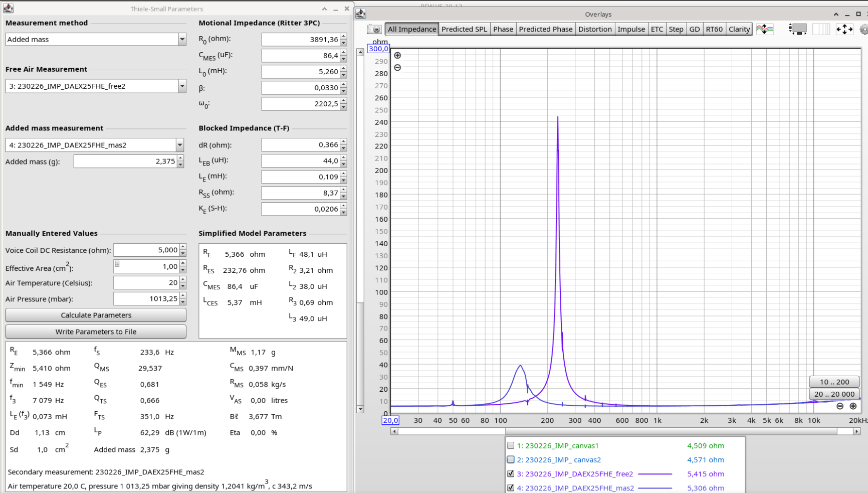Increase the R0 (ohm) stepper

click(343, 36)
